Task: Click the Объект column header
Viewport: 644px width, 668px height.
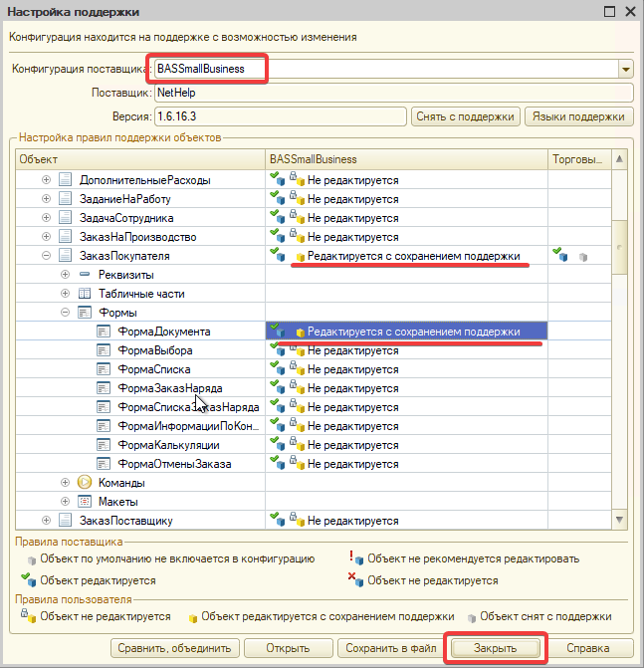Action: click(139, 159)
